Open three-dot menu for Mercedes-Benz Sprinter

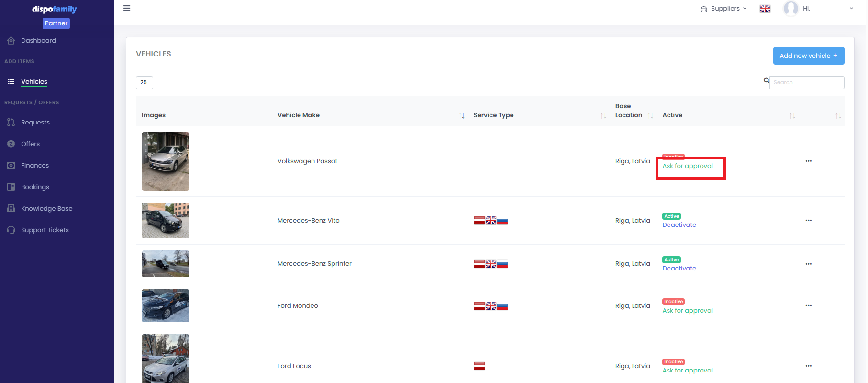(808, 264)
